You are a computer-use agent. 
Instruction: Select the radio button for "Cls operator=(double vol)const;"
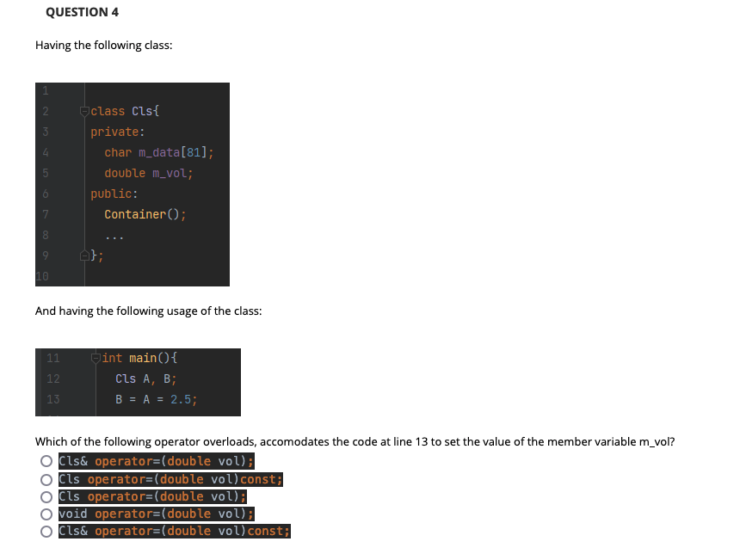[45, 478]
